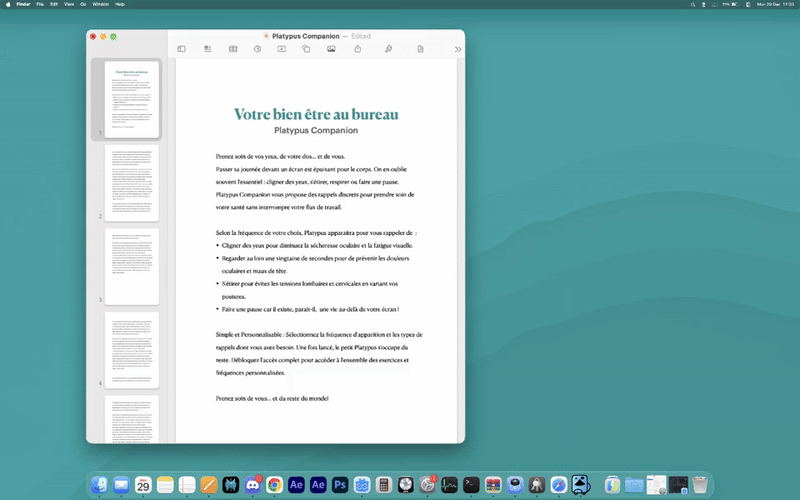Expand the toolbar overflow chevron
This screenshot has width=800, height=500.
457,49
